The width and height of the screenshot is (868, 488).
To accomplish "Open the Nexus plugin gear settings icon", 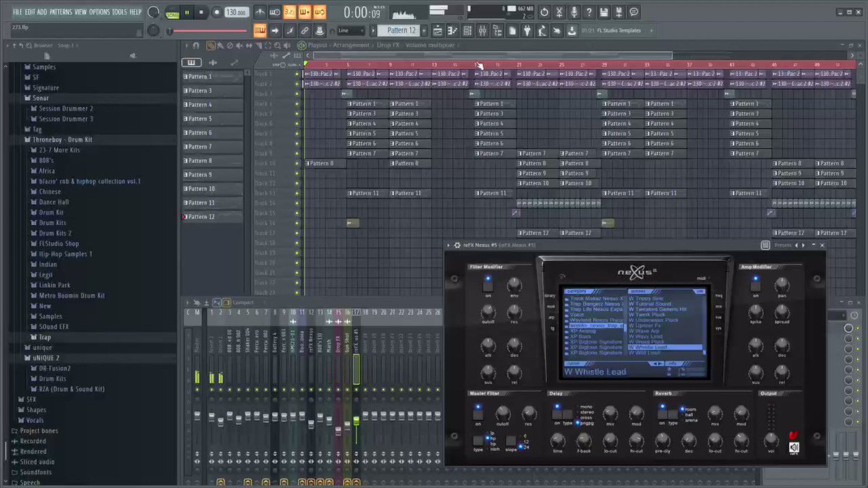I will pos(458,245).
